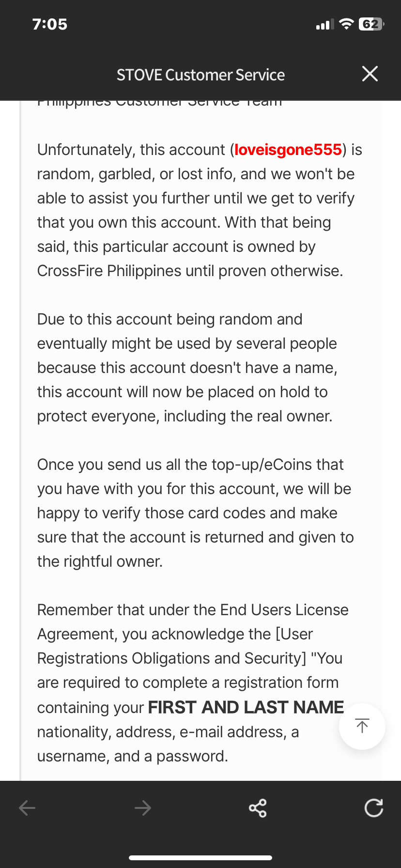Image resolution: width=401 pixels, height=868 pixels.
Task: Close the STOVE Customer Service page
Action: point(370,74)
